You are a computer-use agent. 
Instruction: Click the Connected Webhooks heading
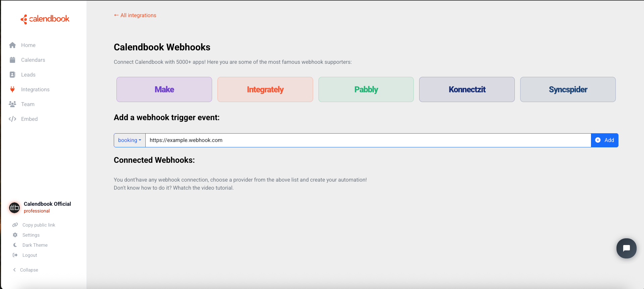pyautogui.click(x=154, y=160)
